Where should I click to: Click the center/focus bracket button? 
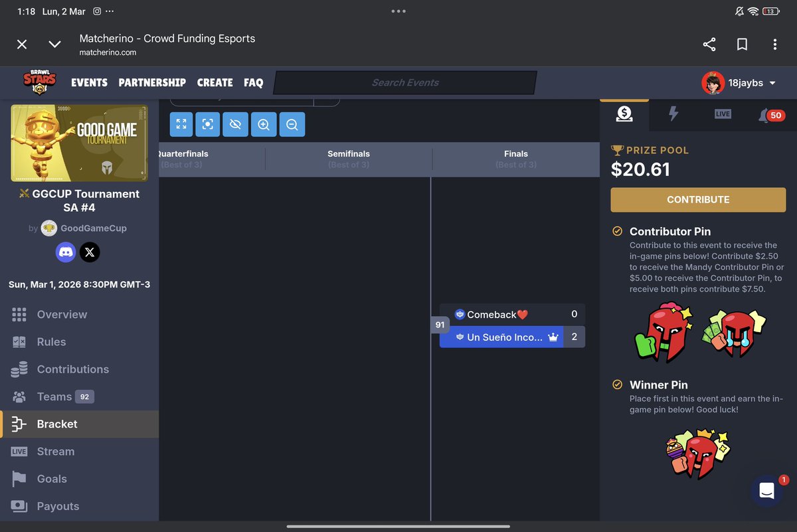click(208, 124)
